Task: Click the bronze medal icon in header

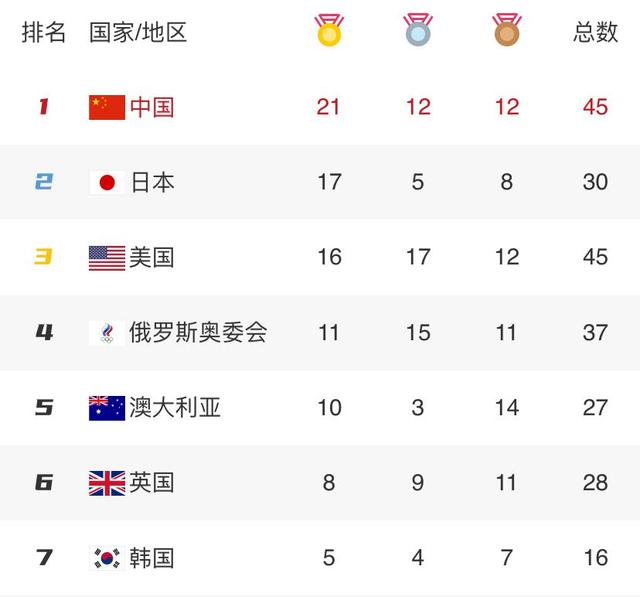Action: point(507,30)
